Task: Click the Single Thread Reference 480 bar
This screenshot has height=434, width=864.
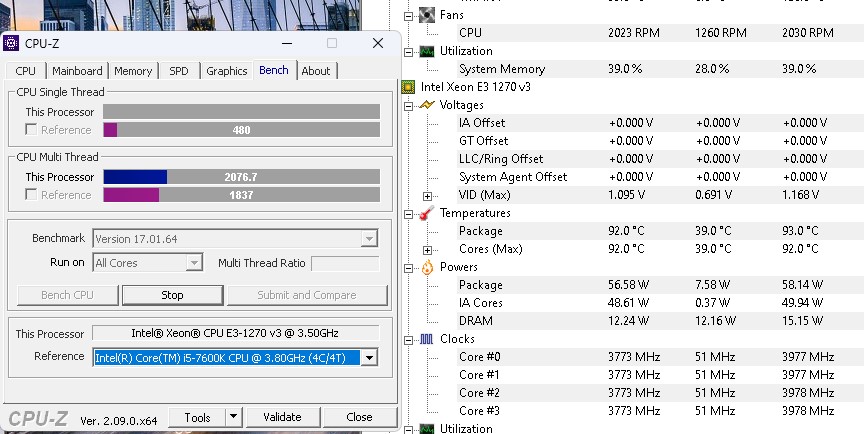Action: point(241,130)
